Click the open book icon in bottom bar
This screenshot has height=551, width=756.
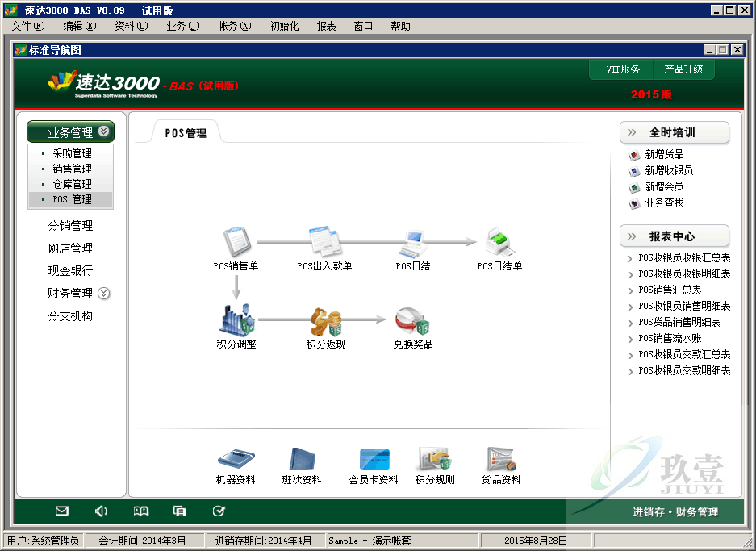[140, 511]
